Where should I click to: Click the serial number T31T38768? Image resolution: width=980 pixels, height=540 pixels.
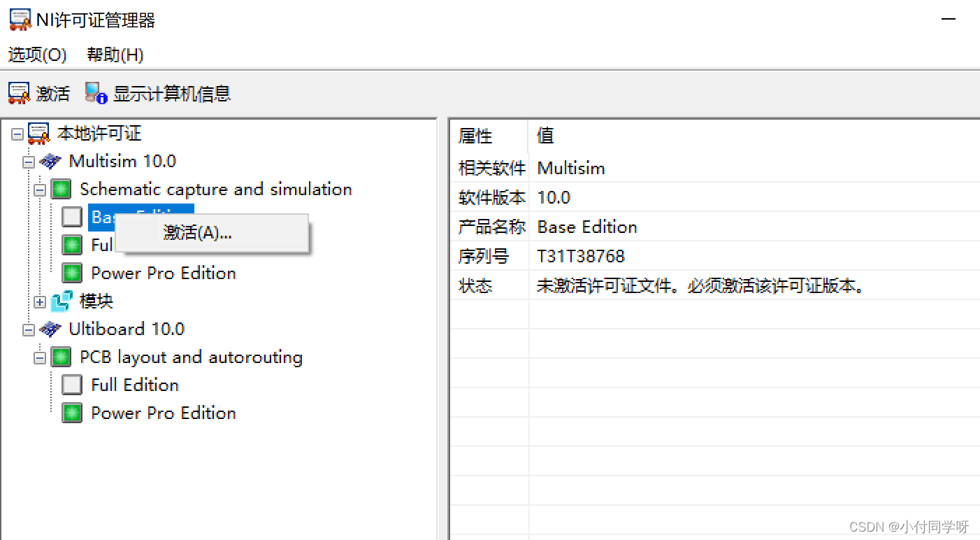581,257
